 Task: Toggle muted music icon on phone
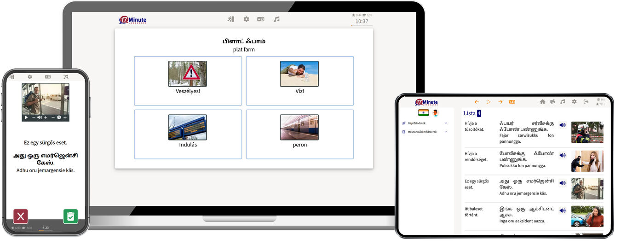pyautogui.click(x=66, y=77)
